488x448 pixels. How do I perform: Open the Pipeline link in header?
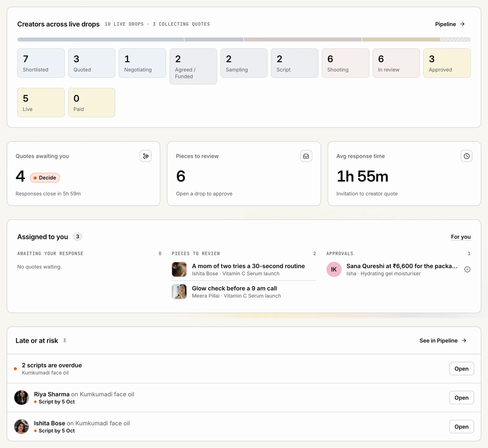click(450, 24)
